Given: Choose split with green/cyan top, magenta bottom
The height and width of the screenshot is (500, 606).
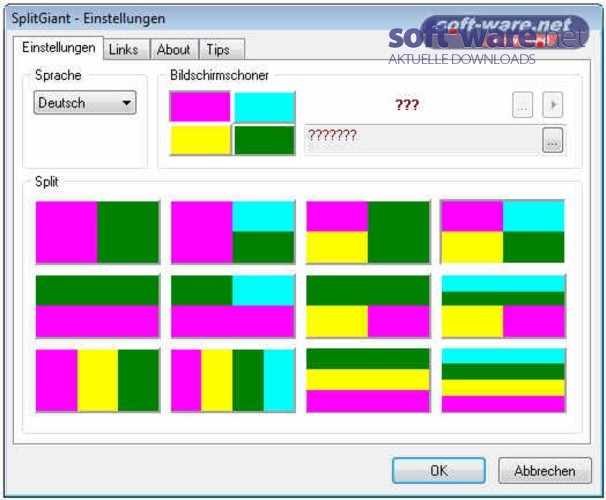Looking at the screenshot, I should point(233,306).
